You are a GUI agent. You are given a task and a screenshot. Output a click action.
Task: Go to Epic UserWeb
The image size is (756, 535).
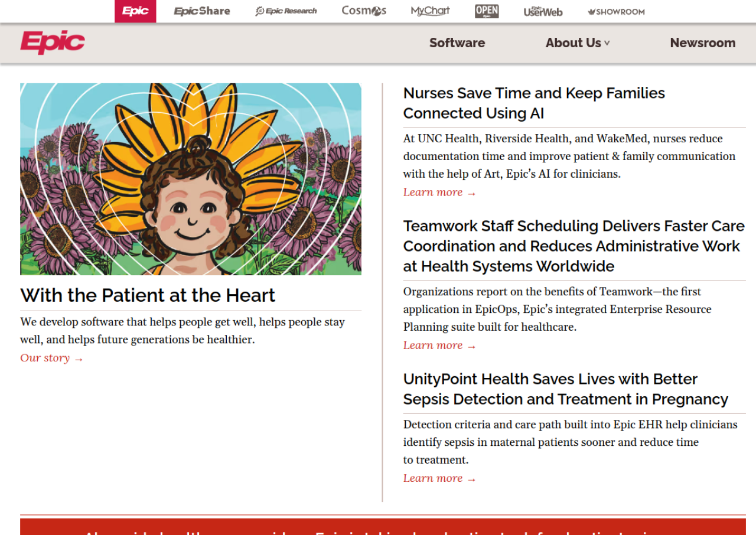coord(543,11)
